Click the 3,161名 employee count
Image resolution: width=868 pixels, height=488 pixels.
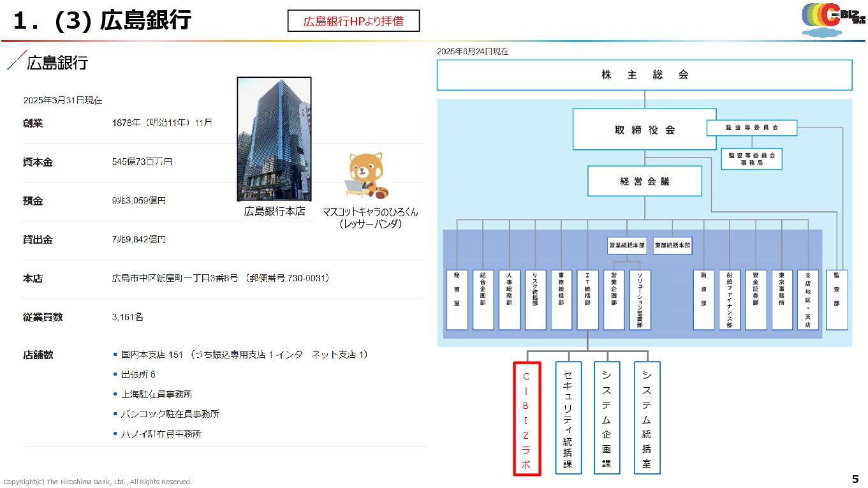[x=128, y=317]
